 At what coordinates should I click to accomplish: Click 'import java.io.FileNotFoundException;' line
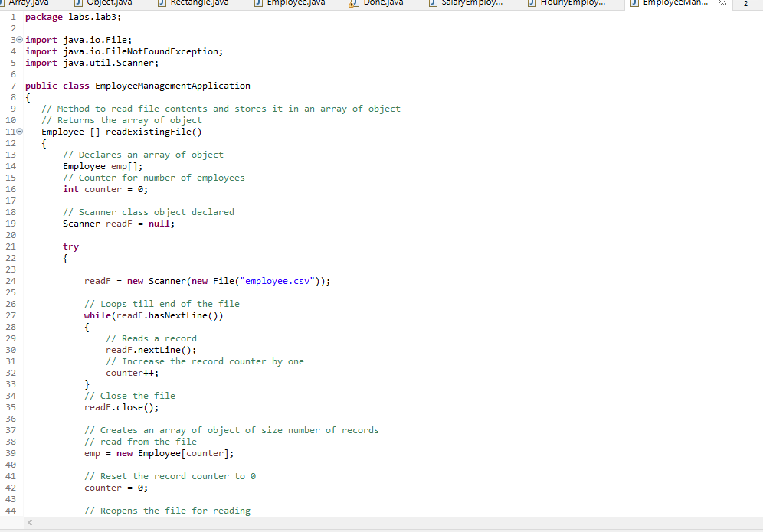tap(124, 51)
